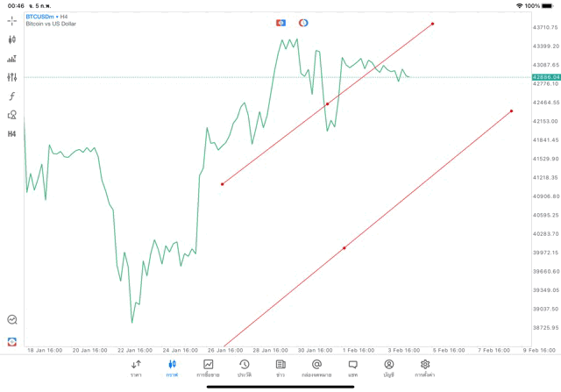Viewport: 561px width, 392px height.
Task: Open the candlestick chart type selector
Action: click(x=12, y=39)
